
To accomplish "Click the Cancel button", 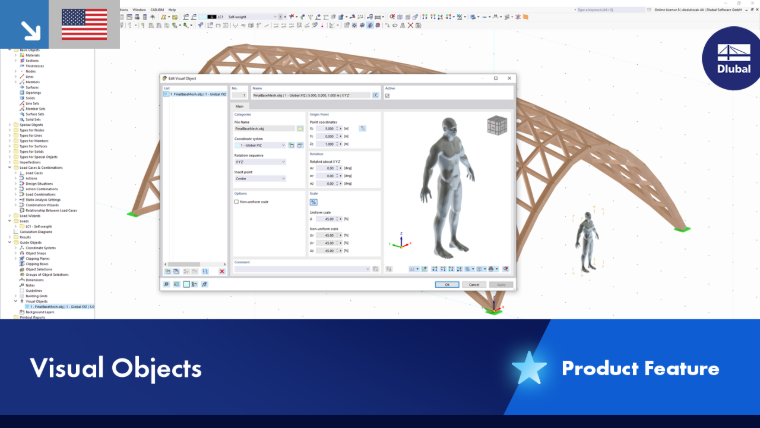I will coord(474,285).
